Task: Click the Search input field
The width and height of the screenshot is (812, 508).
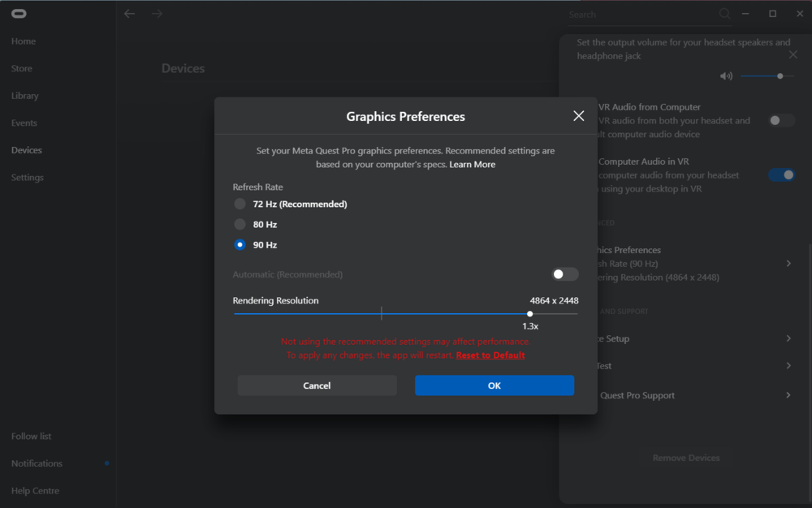Action: [641, 15]
